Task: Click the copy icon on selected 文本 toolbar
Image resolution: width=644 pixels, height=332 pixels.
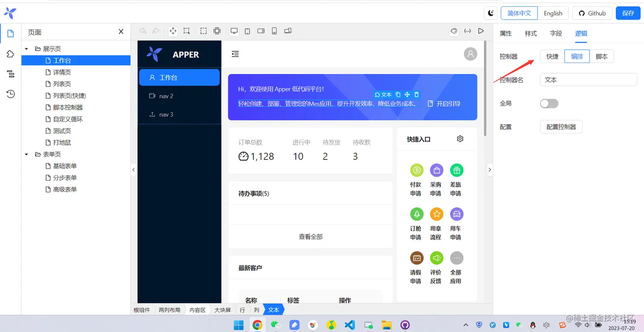Action: tap(398, 94)
